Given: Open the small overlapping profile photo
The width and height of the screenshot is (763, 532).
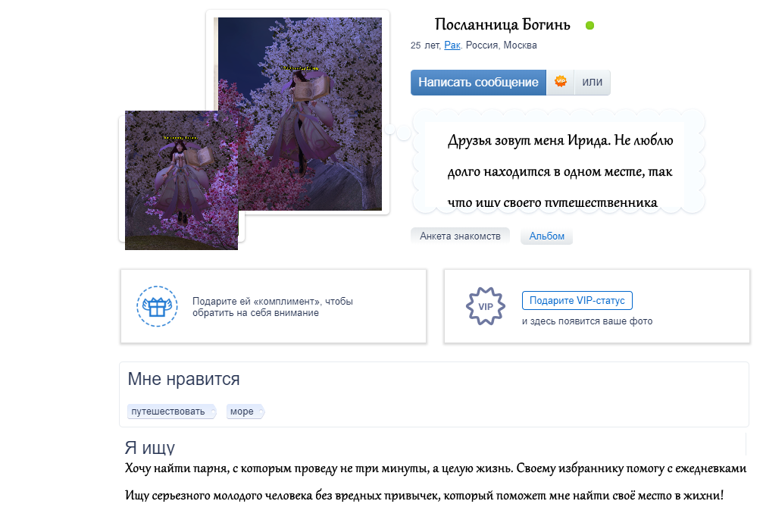Looking at the screenshot, I should coord(181,180).
